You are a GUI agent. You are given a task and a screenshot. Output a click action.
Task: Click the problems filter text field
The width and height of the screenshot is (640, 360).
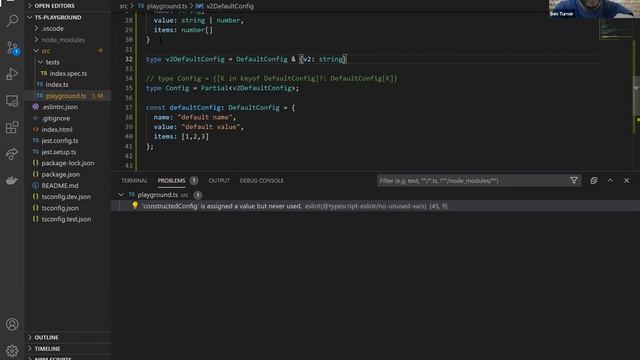pyautogui.click(x=473, y=180)
